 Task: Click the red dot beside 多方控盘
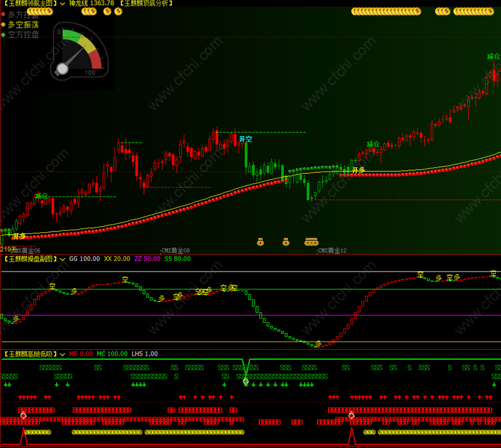tap(3, 14)
